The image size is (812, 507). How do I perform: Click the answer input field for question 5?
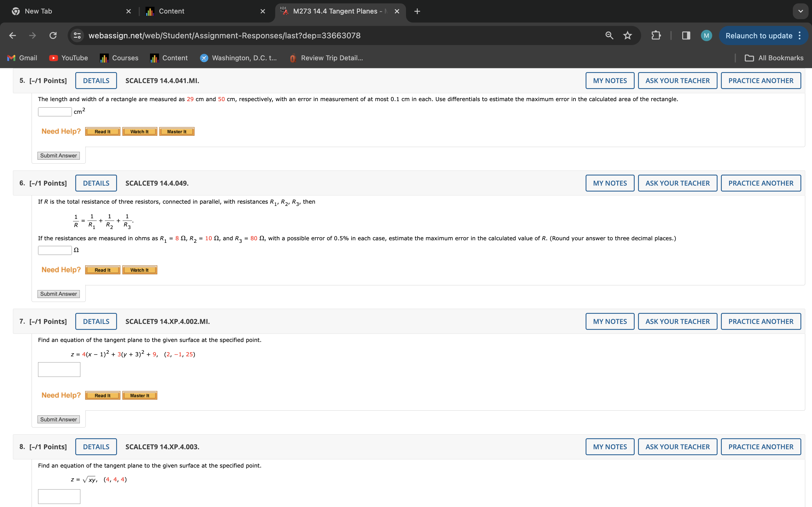54,112
